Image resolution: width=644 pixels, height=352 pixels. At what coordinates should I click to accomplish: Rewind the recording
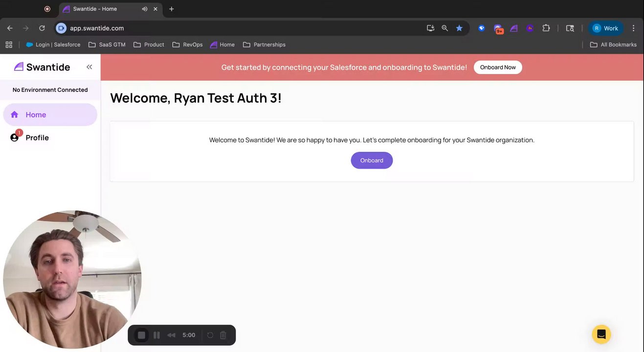(x=171, y=335)
